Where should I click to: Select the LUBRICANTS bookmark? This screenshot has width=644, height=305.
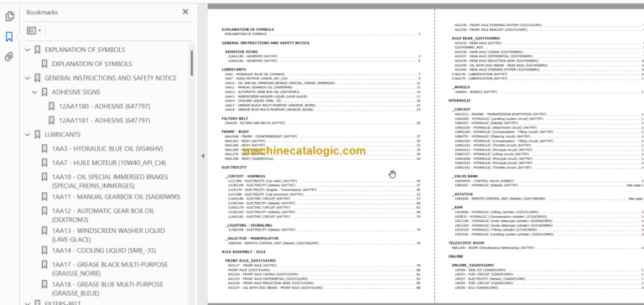(x=62, y=135)
